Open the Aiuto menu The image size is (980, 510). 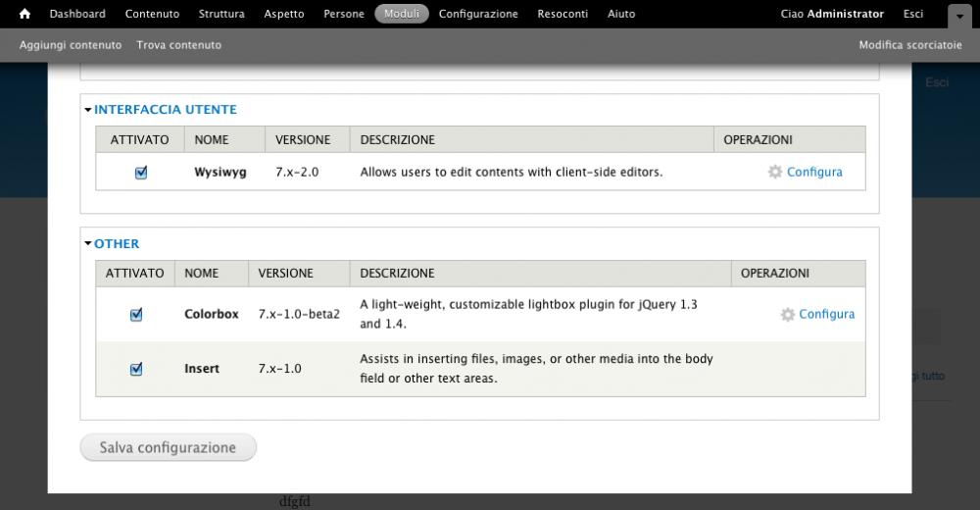point(621,14)
